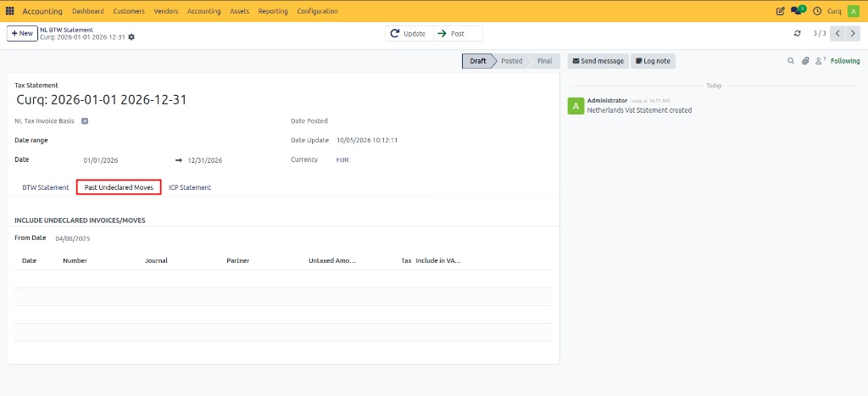The image size is (868, 396).
Task: Select the Posted status stage
Action: click(511, 61)
